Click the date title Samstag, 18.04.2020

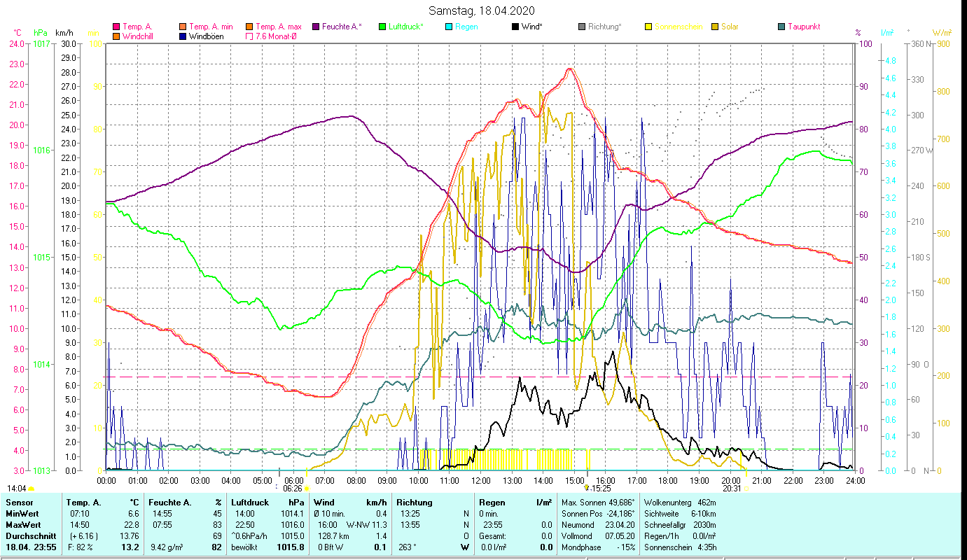point(483,10)
